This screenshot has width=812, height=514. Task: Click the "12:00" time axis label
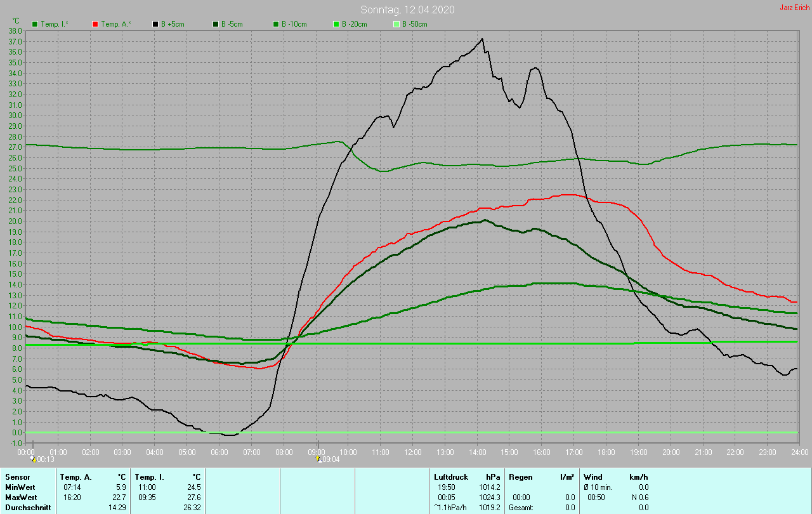click(x=413, y=452)
